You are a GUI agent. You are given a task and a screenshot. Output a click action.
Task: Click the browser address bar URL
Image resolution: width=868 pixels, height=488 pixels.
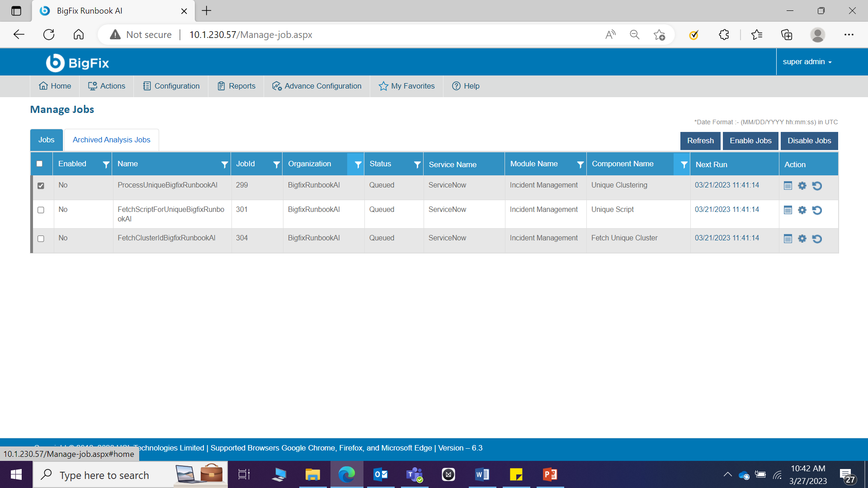click(250, 35)
